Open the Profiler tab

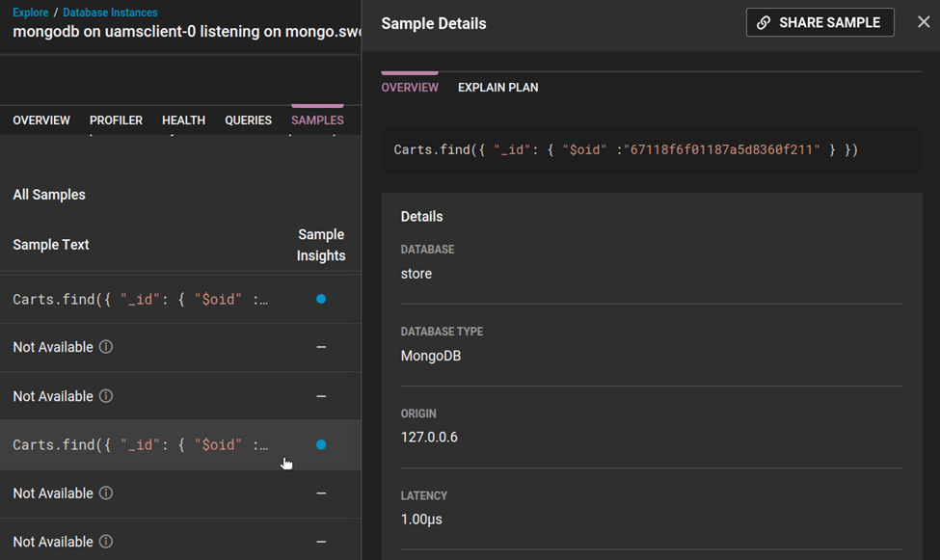116,120
